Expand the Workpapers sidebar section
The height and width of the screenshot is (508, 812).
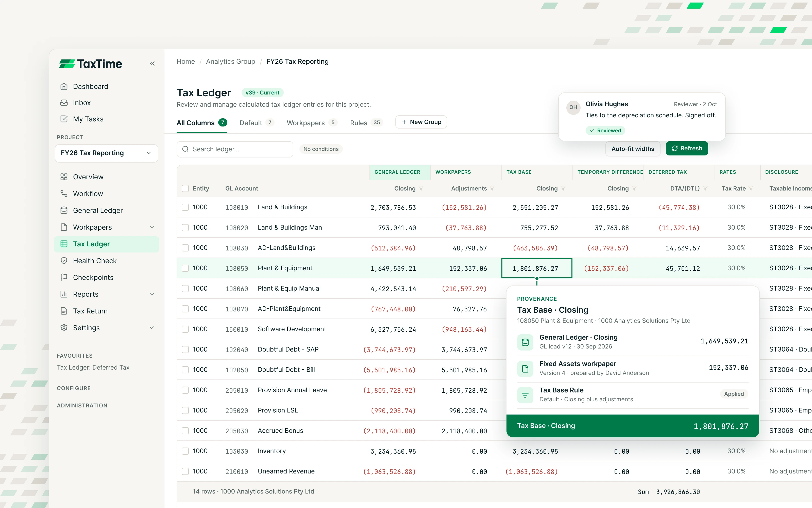[x=152, y=227]
